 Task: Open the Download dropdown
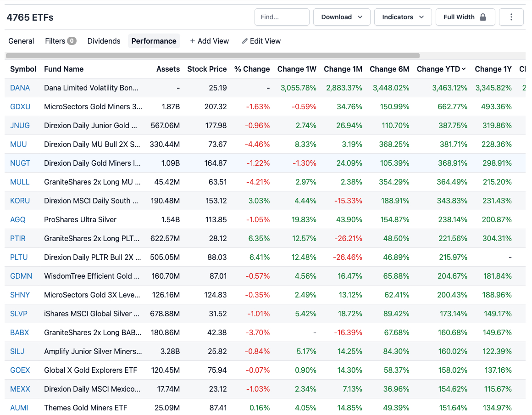(x=342, y=17)
